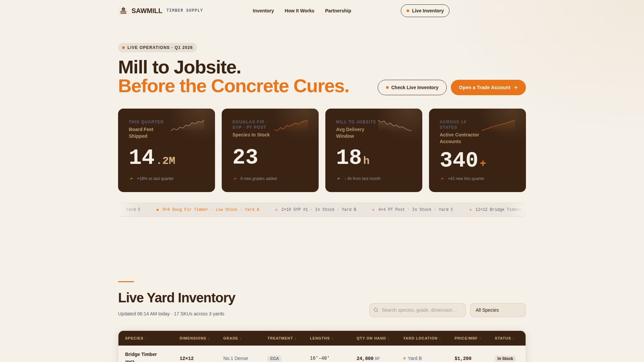Select Inventory in the top navigation

click(x=263, y=11)
